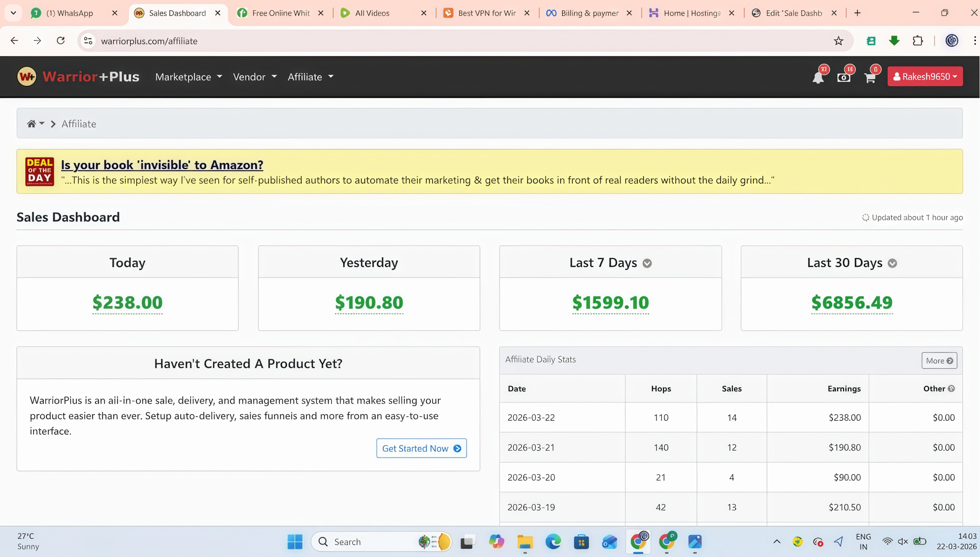Viewport: 980px width, 557px height.
Task: Expand the Last 30 Days dropdown
Action: [x=892, y=263]
